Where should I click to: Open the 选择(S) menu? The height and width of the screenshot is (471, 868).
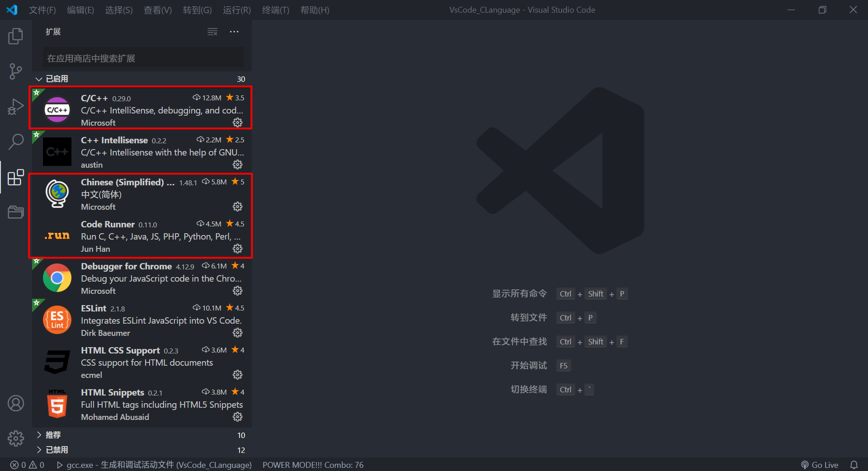pos(119,10)
